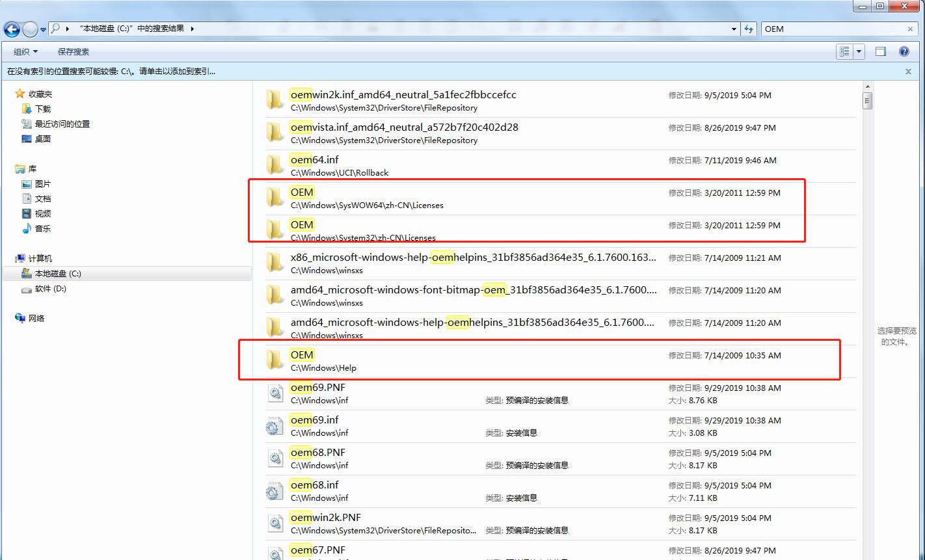Select amd64_microsoft-windows-font-bitmap-oem folder name
Viewport: 925px width, 560px height.
474,289
